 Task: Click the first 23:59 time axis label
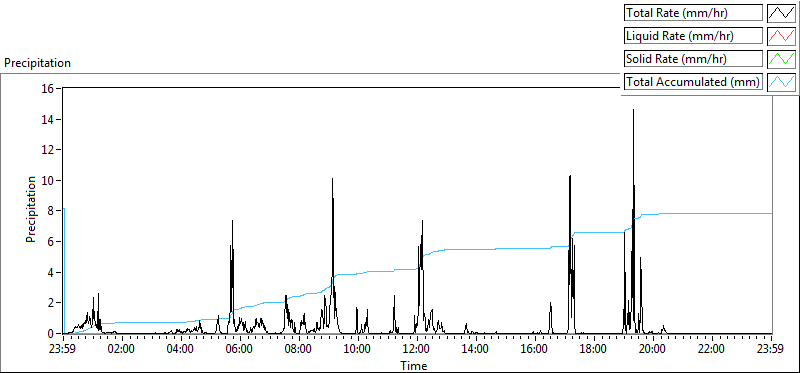tap(64, 350)
